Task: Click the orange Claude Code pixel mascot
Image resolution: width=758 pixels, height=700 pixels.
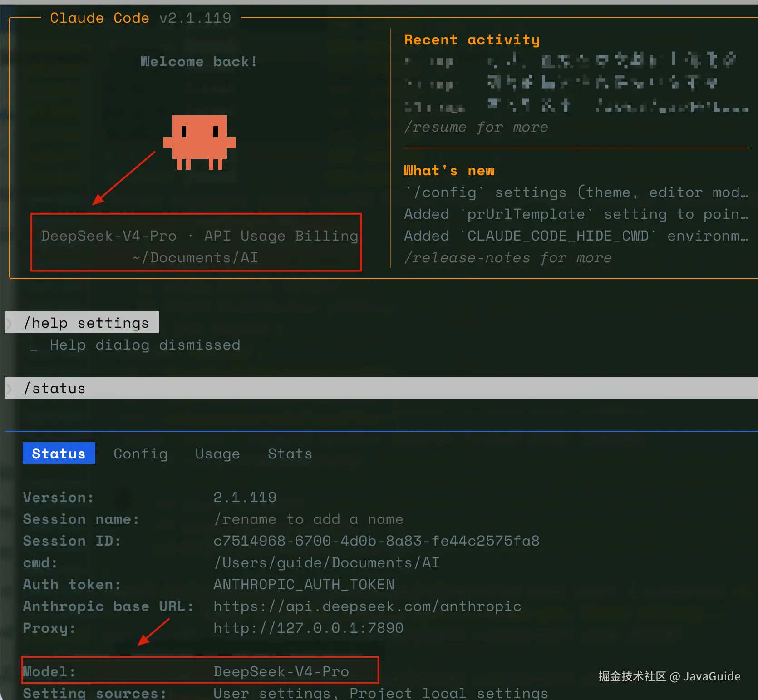Action: pyautogui.click(x=200, y=143)
